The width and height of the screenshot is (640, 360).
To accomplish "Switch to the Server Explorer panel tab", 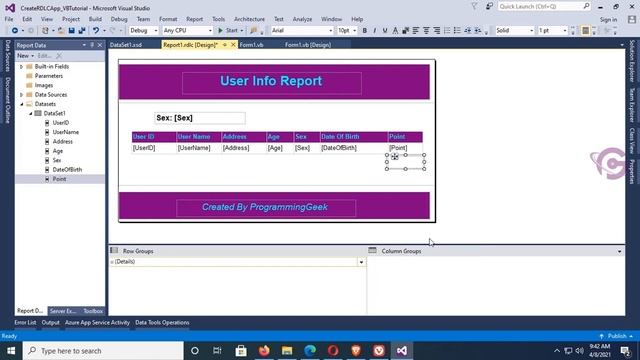I will [63, 311].
